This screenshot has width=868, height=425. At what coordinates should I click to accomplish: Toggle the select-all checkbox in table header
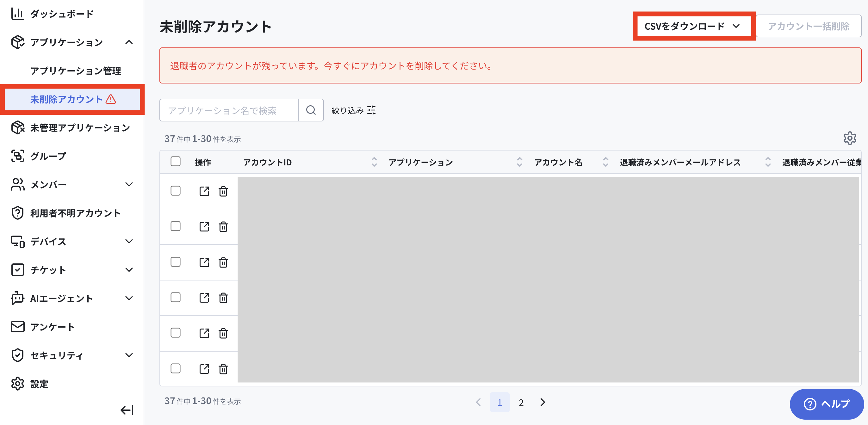(x=176, y=161)
